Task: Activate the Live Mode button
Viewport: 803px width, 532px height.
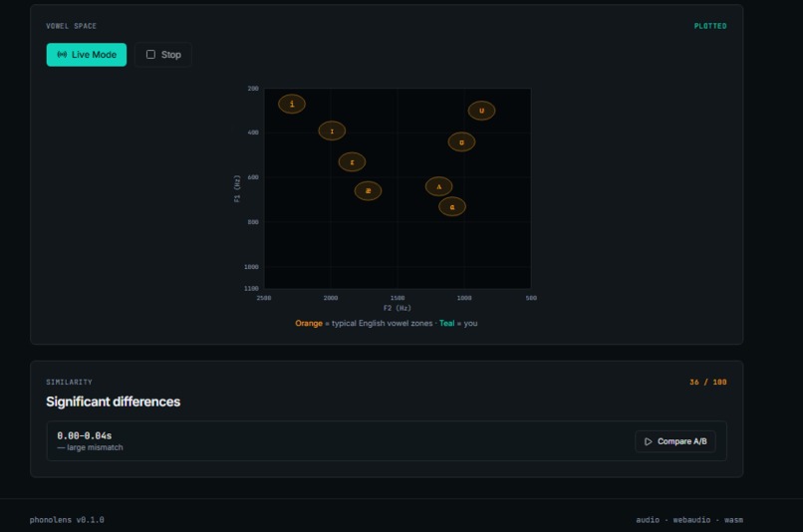Action: click(87, 55)
